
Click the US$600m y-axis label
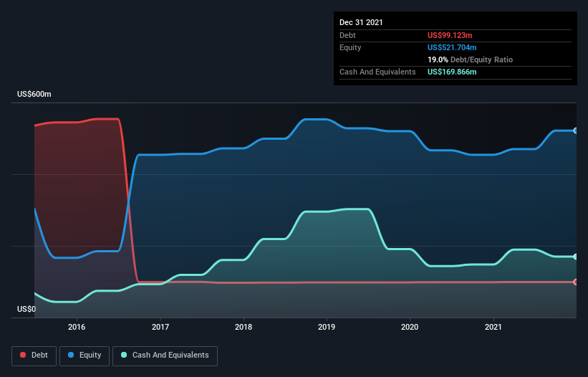point(34,94)
